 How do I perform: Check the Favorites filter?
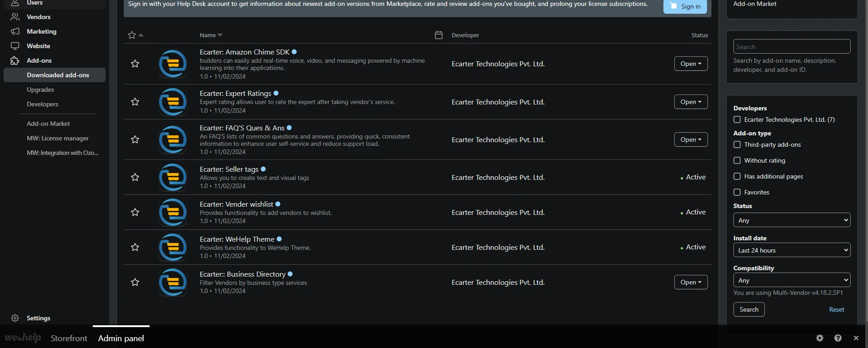tap(737, 192)
